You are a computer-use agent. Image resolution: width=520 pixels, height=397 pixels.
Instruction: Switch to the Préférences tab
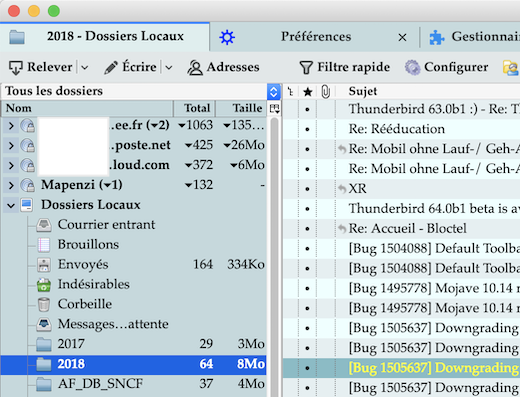pos(315,37)
